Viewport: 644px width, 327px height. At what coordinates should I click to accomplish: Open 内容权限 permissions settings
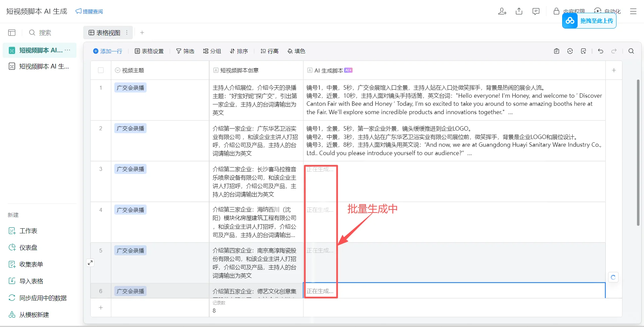coord(570,11)
